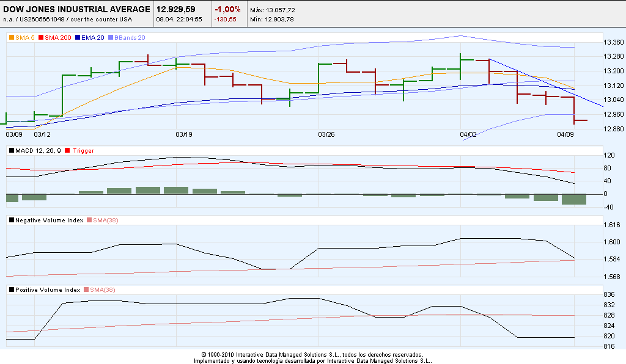Click the Implementado y usando tecnología footer line
This screenshot has height=364, width=626.
[313, 361]
